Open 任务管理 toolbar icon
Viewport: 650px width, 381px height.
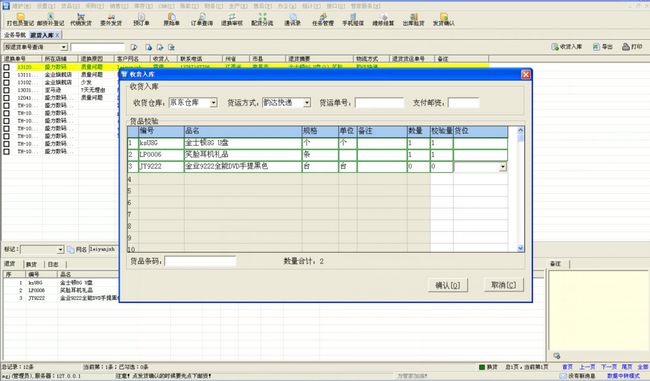(x=323, y=19)
